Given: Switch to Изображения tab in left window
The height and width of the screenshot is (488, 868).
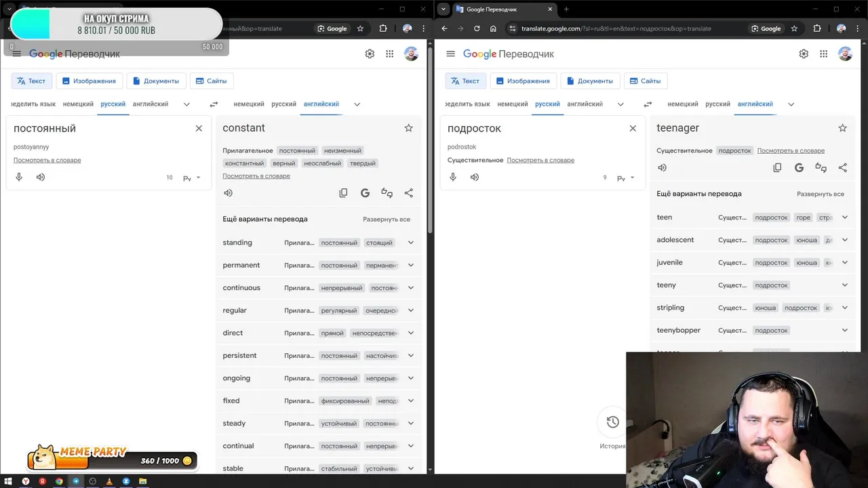Looking at the screenshot, I should coord(89,81).
